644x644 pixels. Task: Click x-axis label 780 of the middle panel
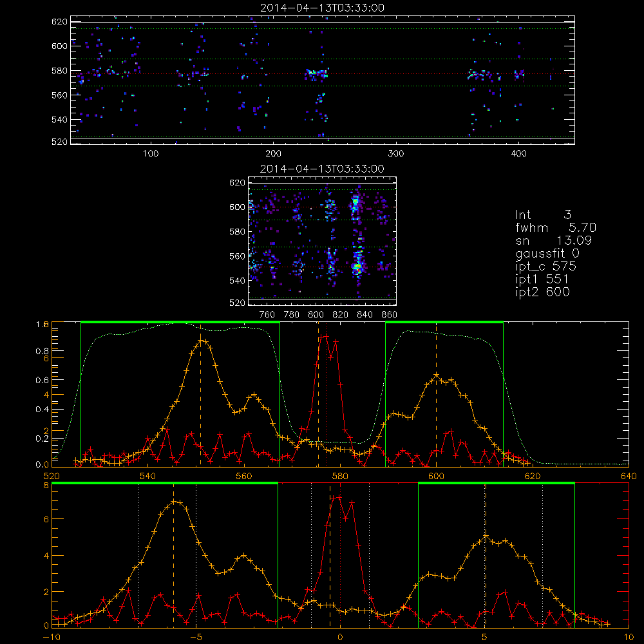click(x=292, y=315)
